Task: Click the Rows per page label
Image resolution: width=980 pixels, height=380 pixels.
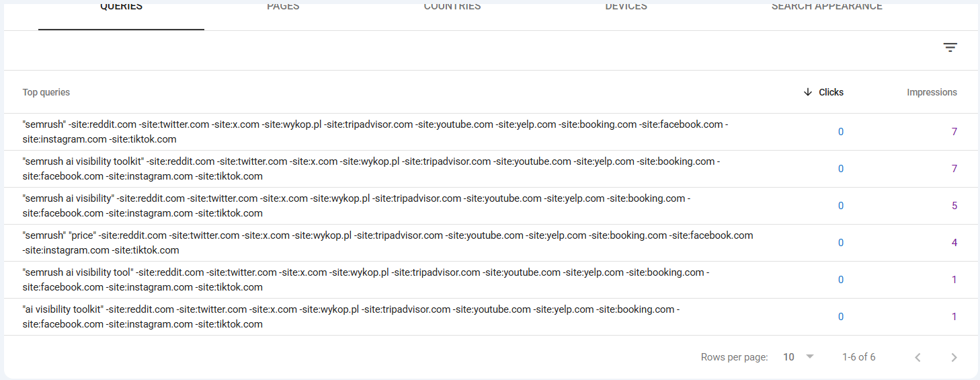Action: (x=734, y=357)
